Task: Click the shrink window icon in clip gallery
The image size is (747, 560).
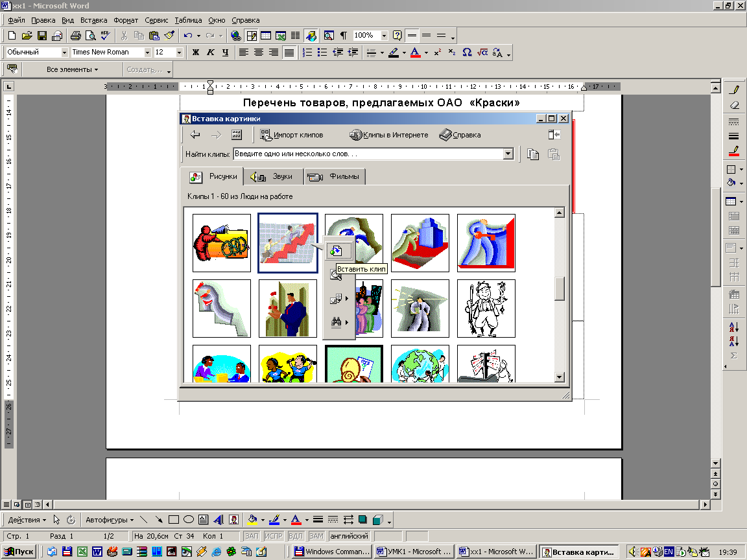Action: click(x=554, y=135)
